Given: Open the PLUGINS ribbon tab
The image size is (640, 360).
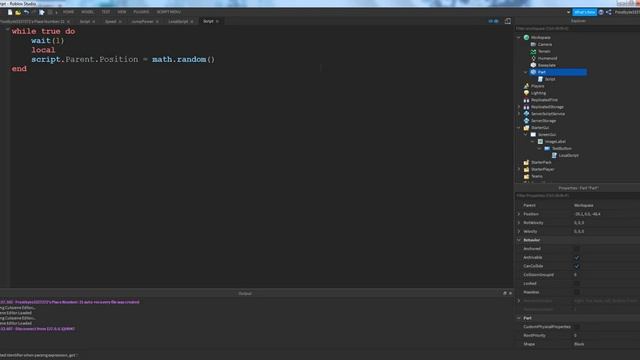Looking at the screenshot, I should (141, 12).
